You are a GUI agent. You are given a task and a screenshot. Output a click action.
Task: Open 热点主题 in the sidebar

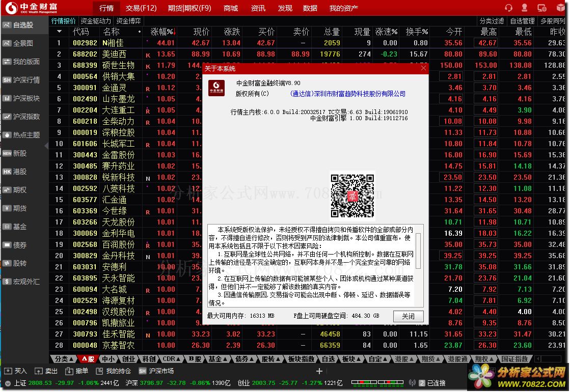(x=24, y=135)
